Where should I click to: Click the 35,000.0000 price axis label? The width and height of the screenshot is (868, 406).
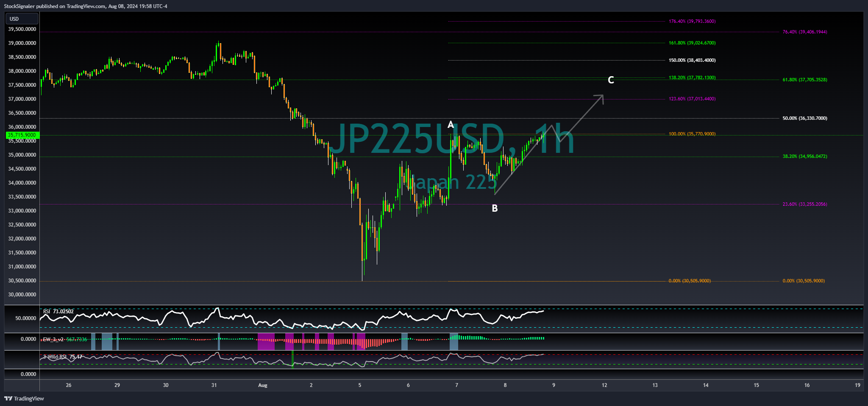(22, 155)
